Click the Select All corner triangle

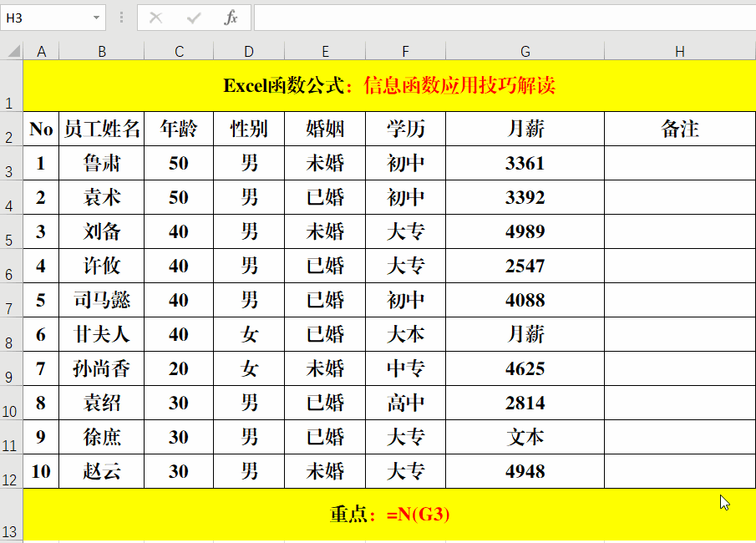[x=14, y=51]
